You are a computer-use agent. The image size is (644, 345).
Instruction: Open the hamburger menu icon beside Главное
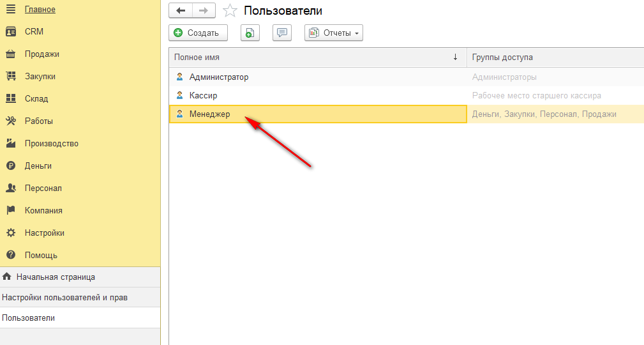[11, 9]
